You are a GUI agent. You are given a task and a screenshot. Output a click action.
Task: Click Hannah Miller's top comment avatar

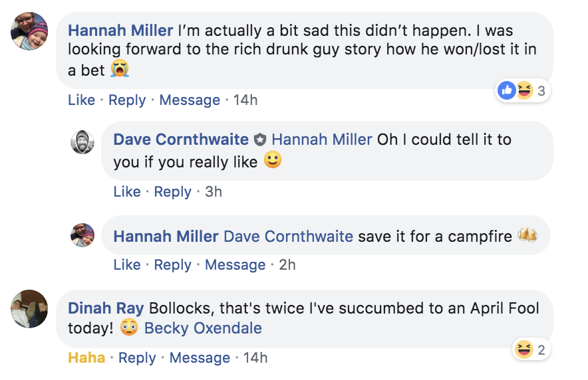coord(29,31)
